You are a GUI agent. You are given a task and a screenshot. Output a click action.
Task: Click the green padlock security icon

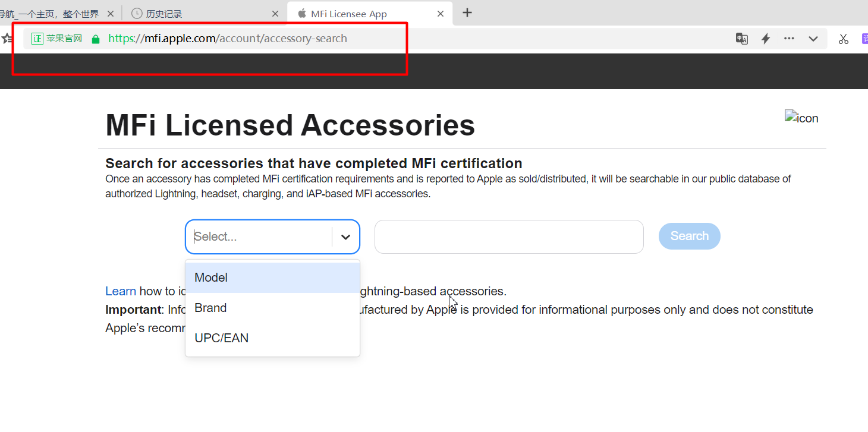(96, 39)
